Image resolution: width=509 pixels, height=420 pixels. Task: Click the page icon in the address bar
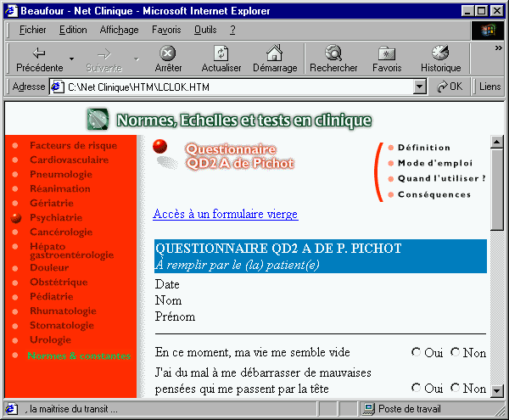click(x=57, y=87)
